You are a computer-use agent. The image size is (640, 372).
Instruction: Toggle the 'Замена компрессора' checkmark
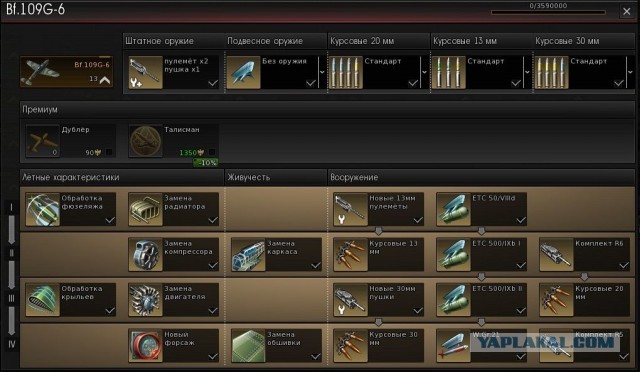[213, 266]
